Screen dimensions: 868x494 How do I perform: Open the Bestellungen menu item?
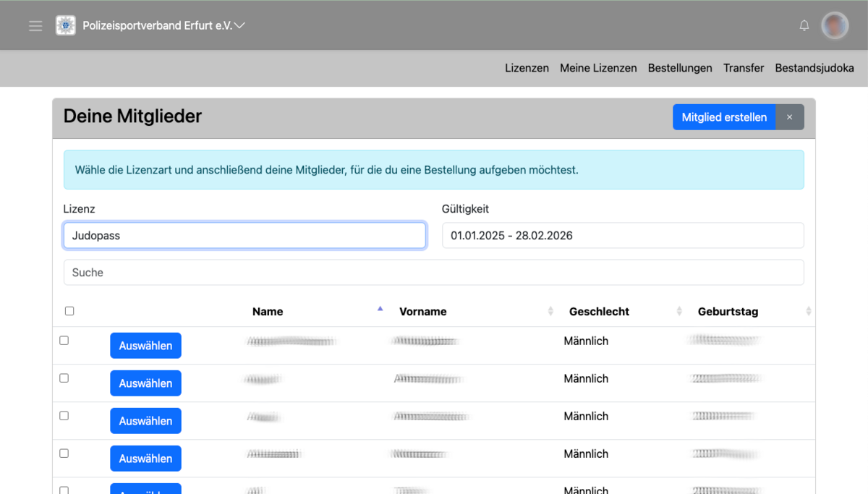tap(680, 68)
